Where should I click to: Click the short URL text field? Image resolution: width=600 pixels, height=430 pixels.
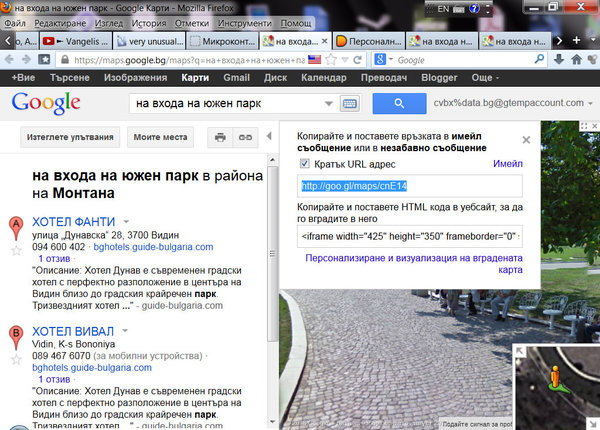410,186
